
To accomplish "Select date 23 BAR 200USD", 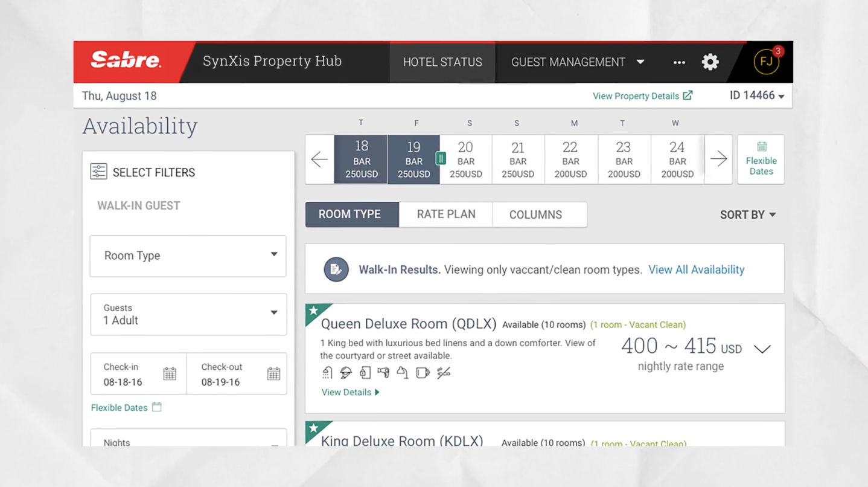I will [624, 160].
